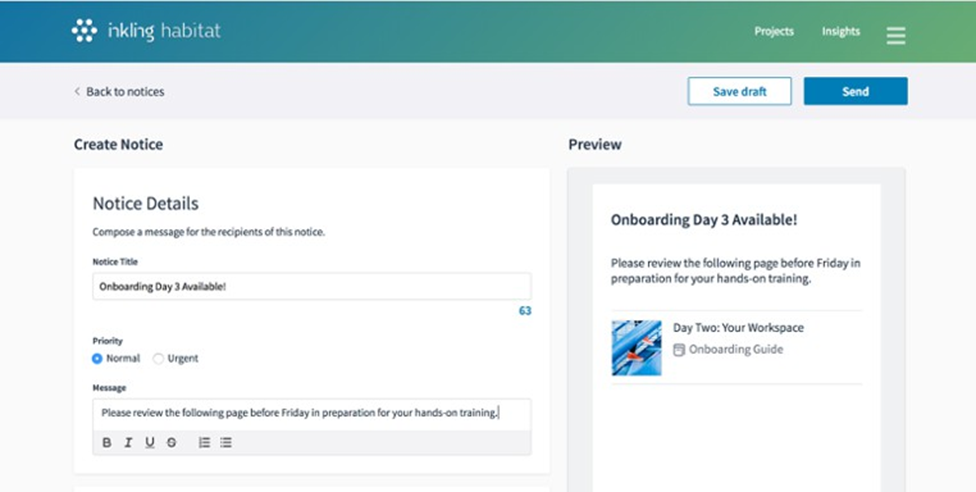Image resolution: width=976 pixels, height=492 pixels.
Task: Send the notice
Action: pos(855,91)
